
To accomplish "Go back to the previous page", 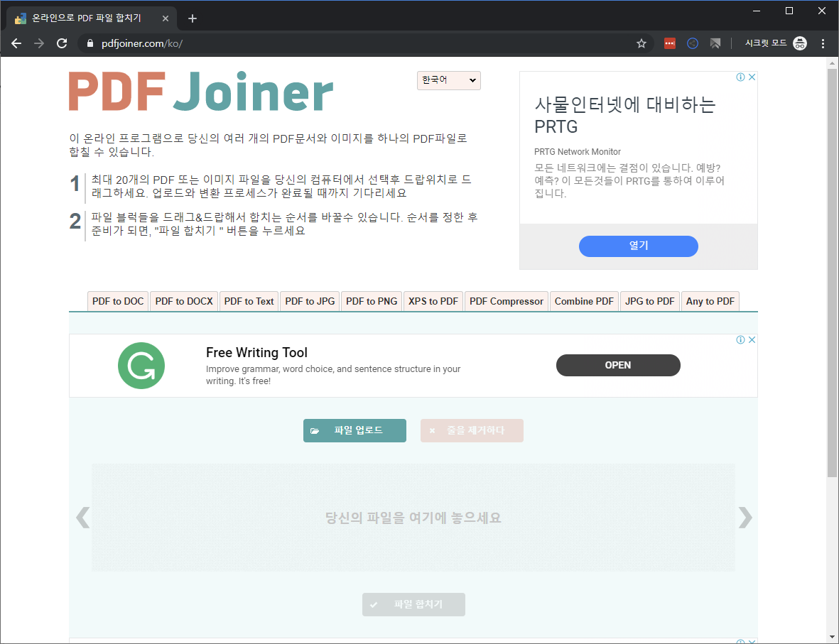I will click(16, 44).
